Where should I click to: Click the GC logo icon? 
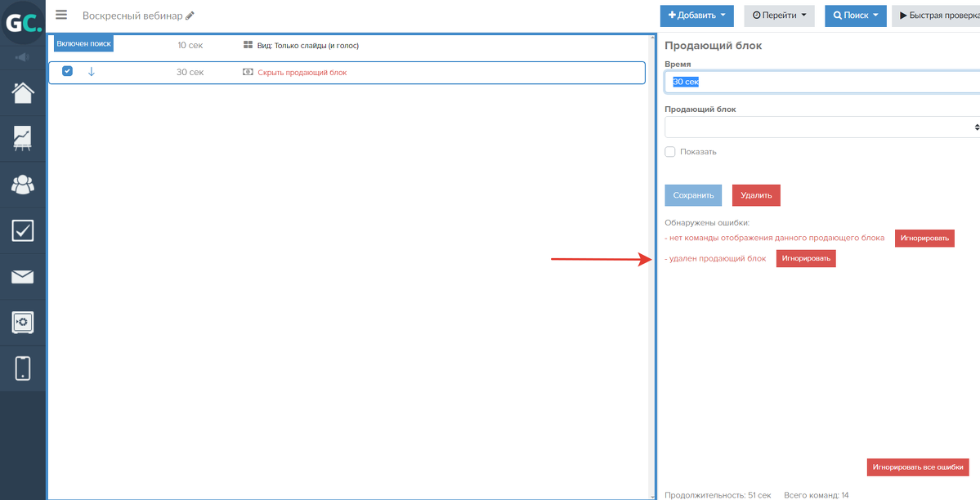23,23
